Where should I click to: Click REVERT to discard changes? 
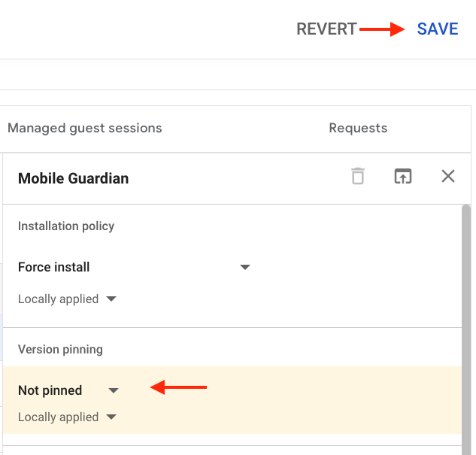click(x=326, y=29)
